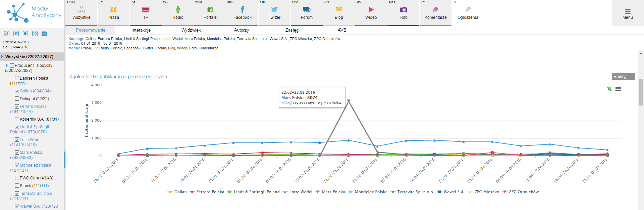Uncheck the Ferrero Polska checkbox
The height and width of the screenshot is (210, 644).
coord(17,107)
